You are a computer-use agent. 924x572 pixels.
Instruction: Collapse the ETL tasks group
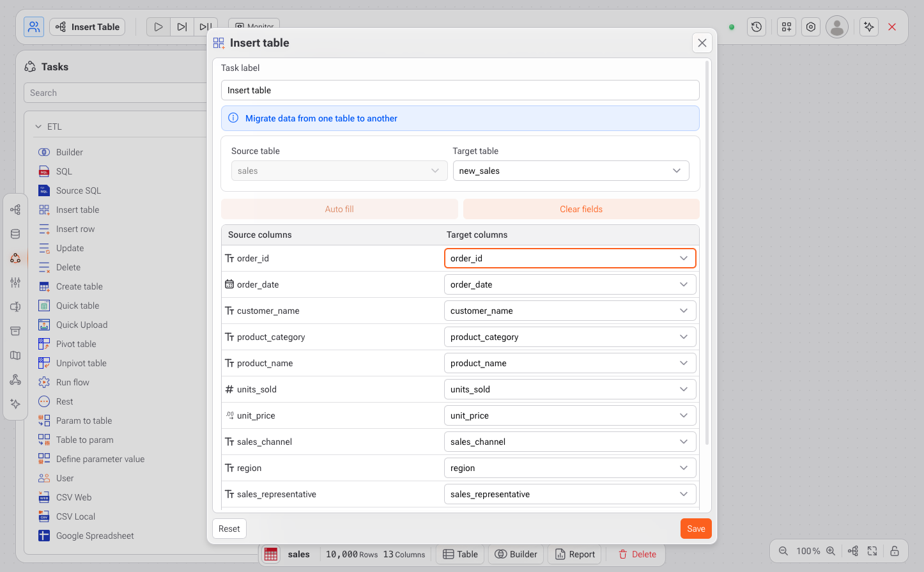point(38,127)
